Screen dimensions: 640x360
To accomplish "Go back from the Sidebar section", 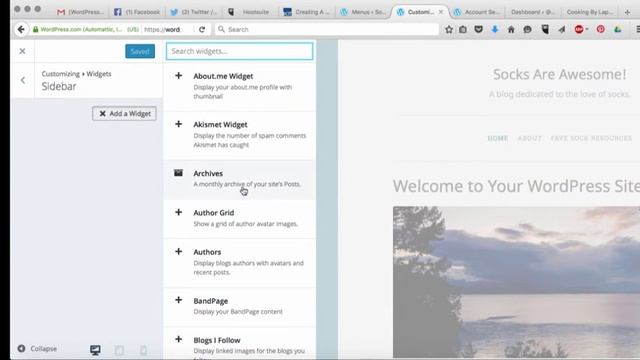I will click(23, 80).
